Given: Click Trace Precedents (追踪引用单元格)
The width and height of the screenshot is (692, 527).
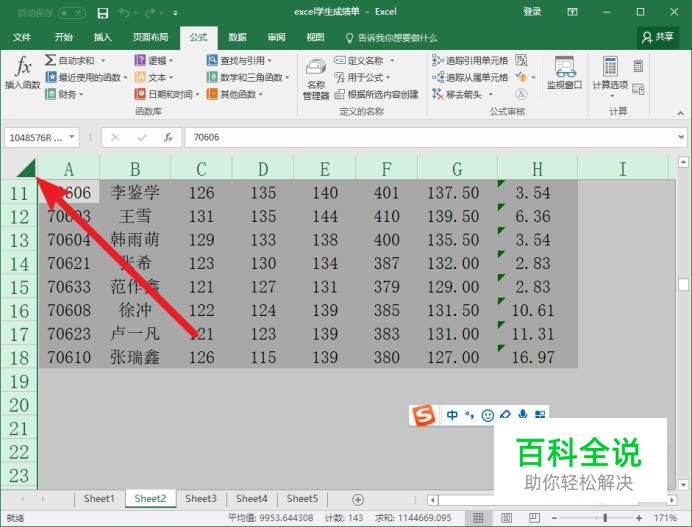Looking at the screenshot, I should click(470, 60).
